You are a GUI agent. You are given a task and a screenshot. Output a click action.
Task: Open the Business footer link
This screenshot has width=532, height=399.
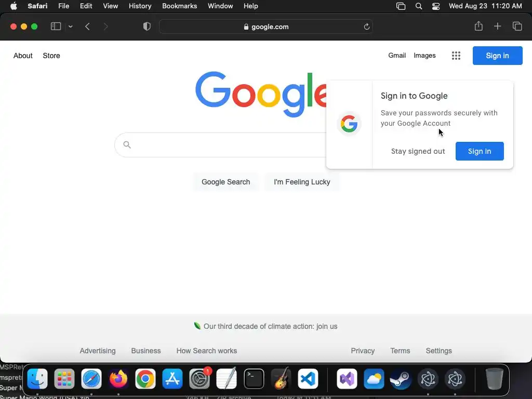pyautogui.click(x=146, y=351)
